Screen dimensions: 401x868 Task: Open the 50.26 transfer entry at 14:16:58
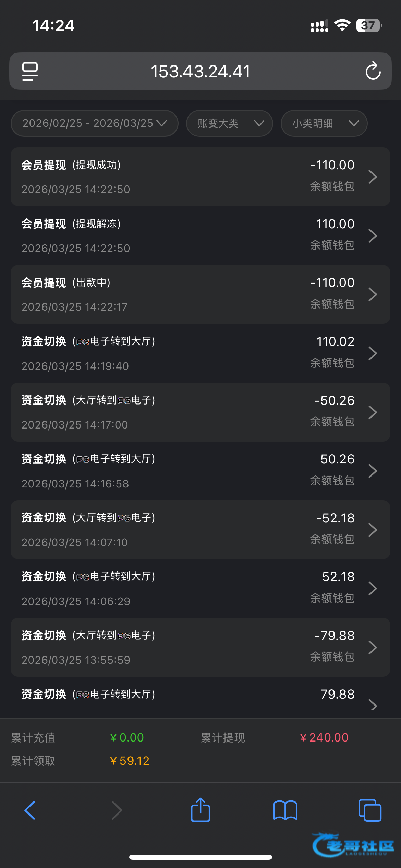[x=200, y=471]
